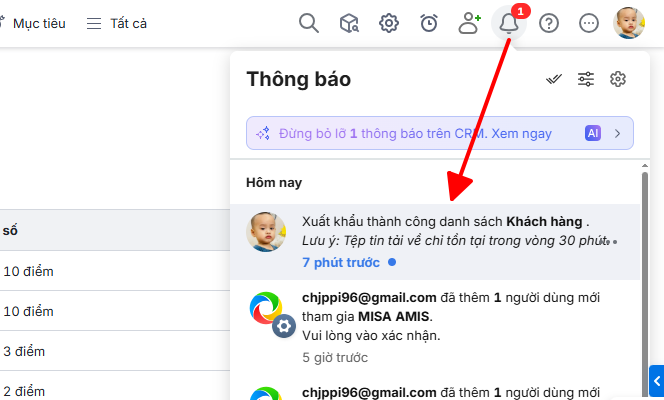664x400 pixels.
Task: Open the more options ellipsis circle icon
Action: click(x=589, y=23)
